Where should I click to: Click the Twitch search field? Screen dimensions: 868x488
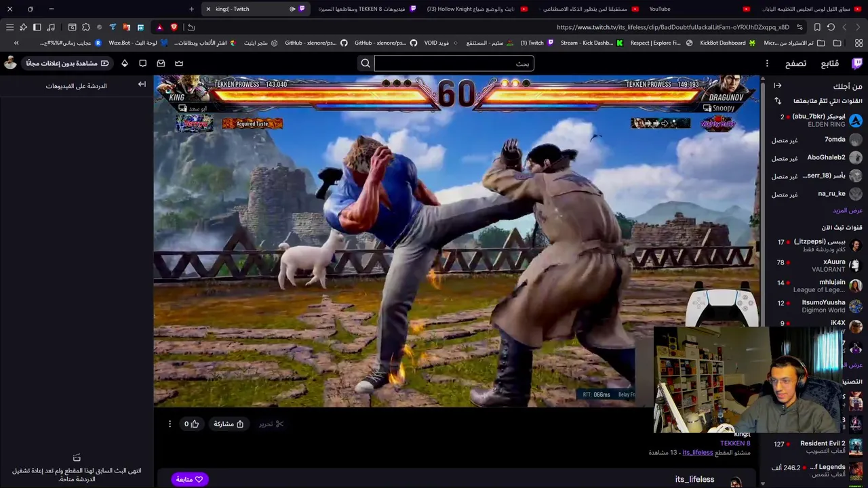pyautogui.click(x=454, y=64)
